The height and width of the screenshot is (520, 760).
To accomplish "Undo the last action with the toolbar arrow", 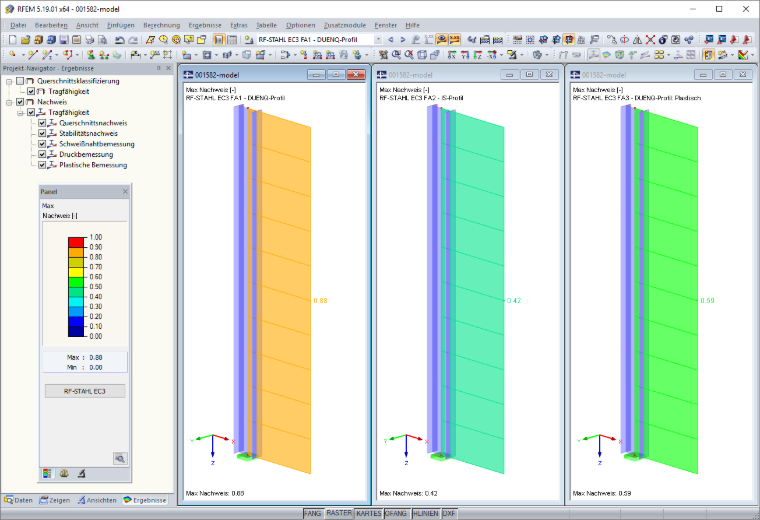I will [119, 40].
